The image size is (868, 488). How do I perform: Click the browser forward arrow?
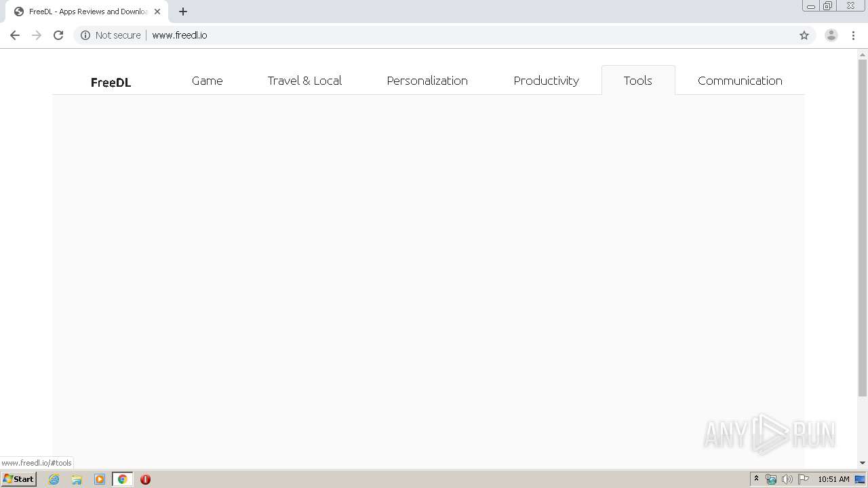click(x=37, y=35)
